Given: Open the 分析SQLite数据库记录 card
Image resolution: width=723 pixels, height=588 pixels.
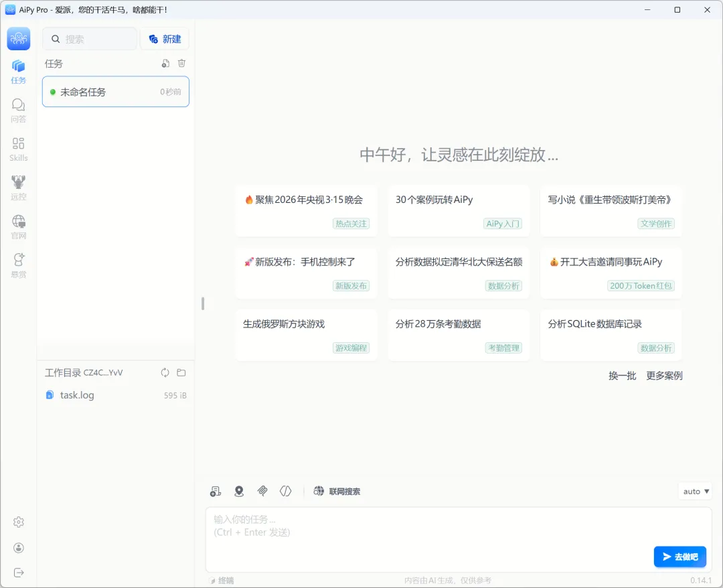Looking at the screenshot, I should click(x=611, y=336).
